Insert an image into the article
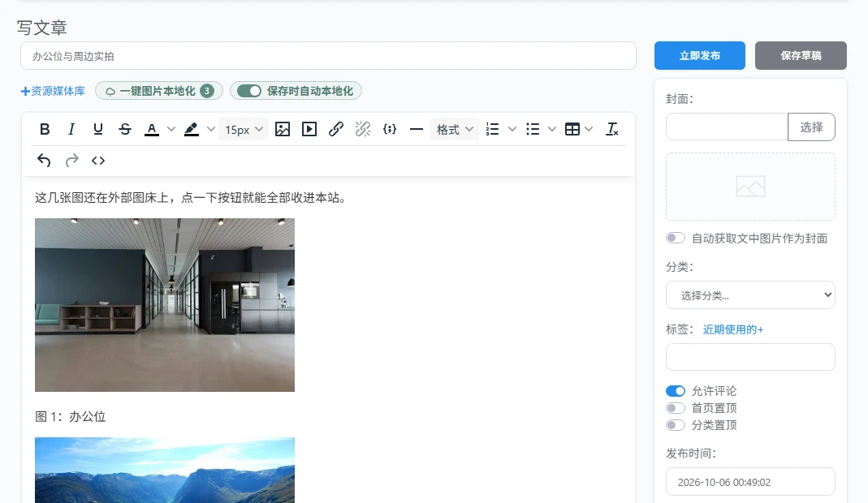Viewport: 868px width, 503px height. coord(283,130)
